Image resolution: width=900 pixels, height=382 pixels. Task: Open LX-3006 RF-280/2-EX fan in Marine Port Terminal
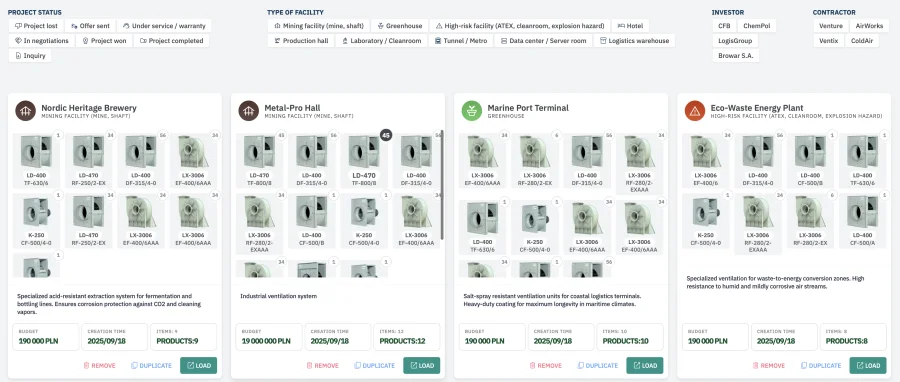tap(534, 160)
